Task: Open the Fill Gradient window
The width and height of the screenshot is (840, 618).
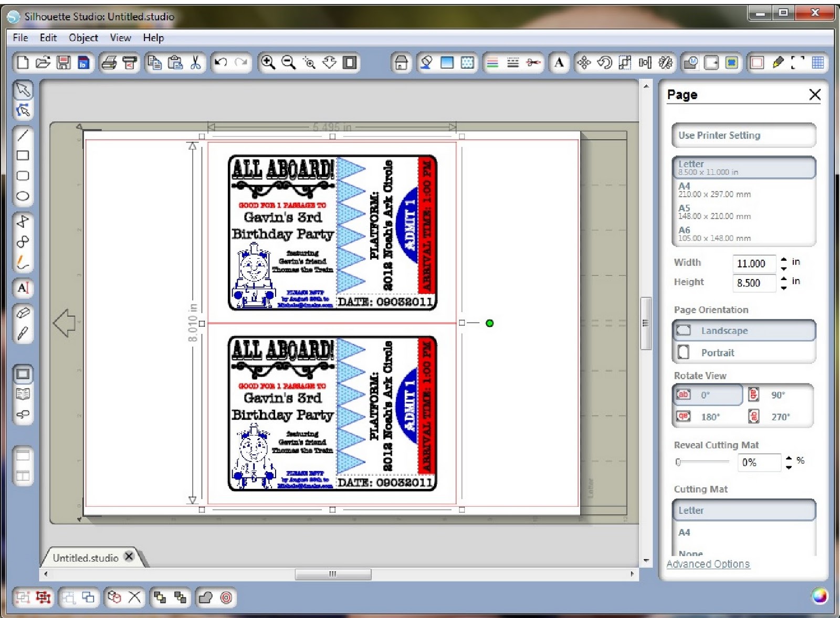Action: (x=447, y=63)
